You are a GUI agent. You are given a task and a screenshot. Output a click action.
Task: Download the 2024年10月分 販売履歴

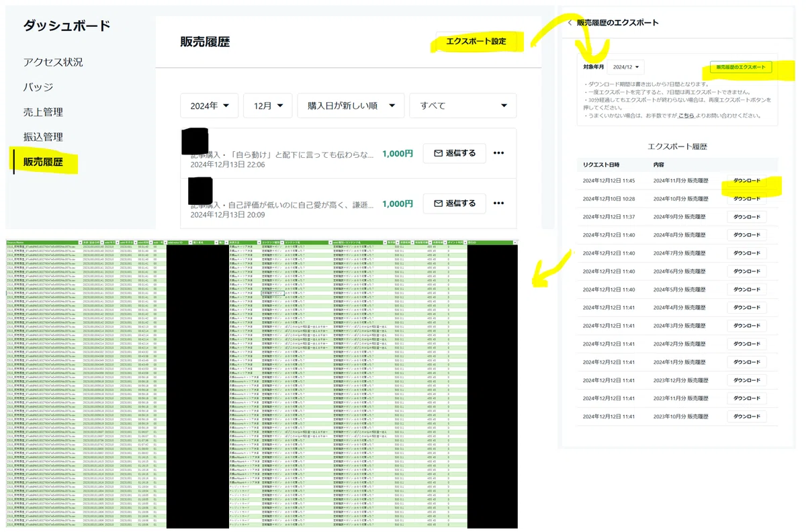[747, 199]
